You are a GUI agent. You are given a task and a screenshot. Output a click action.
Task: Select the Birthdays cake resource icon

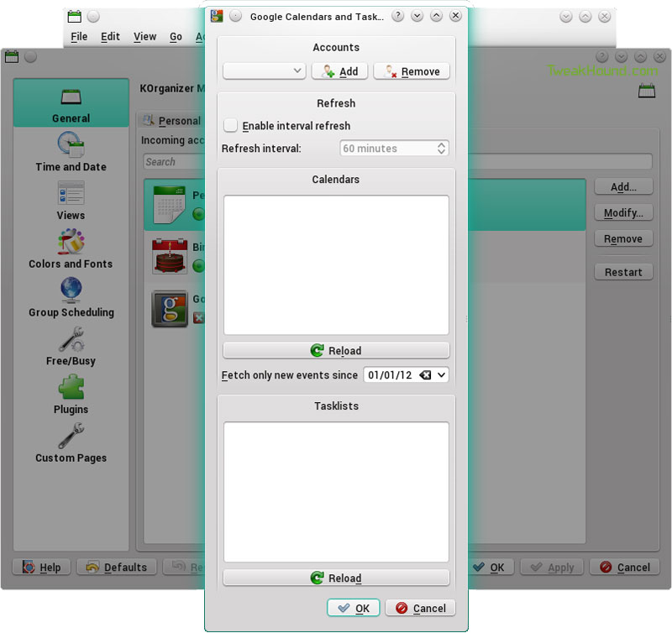(170, 256)
